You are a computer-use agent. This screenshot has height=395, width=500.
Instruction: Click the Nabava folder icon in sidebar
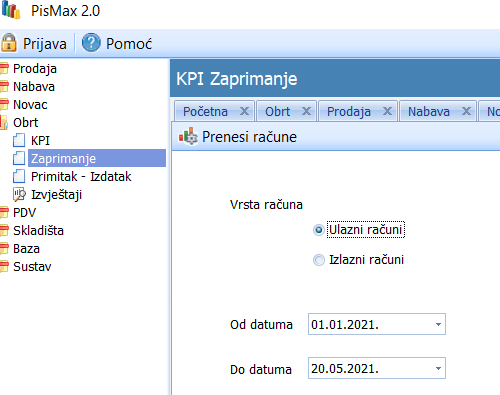tap(4, 87)
